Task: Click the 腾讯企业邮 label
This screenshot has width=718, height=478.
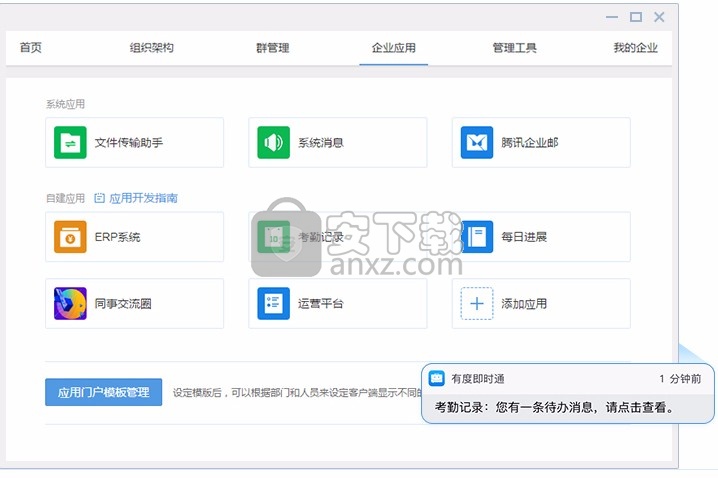Action: (530, 142)
